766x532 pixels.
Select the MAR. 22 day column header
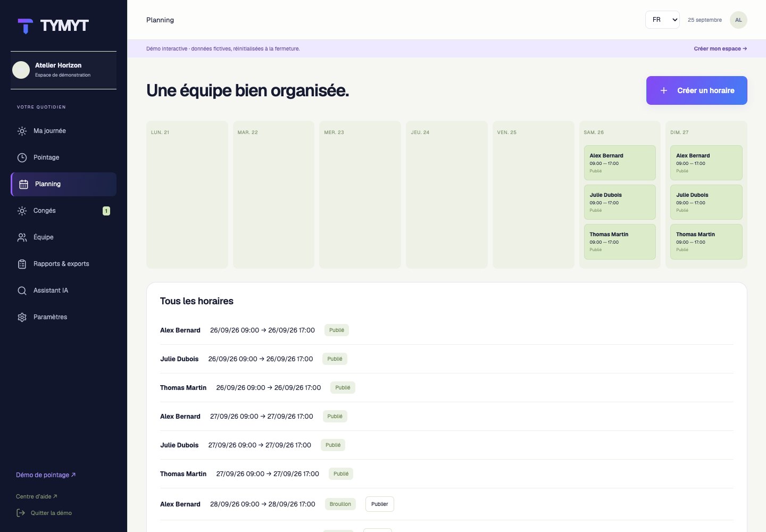[247, 132]
